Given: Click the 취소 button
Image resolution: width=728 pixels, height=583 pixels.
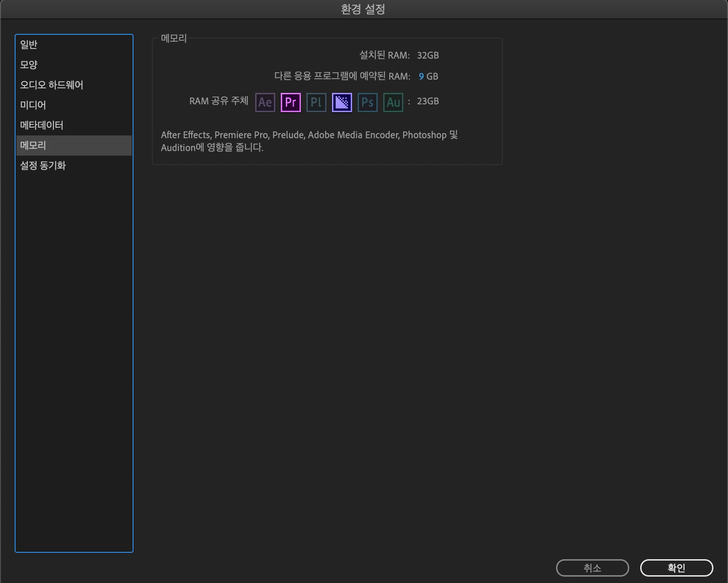Looking at the screenshot, I should tap(593, 568).
